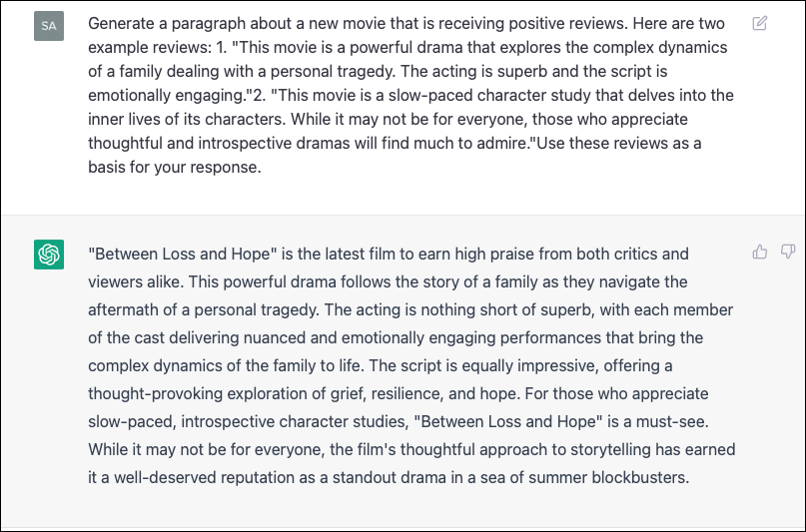This screenshot has height=532, width=806.
Task: Click the SA user avatar
Action: pos(49,26)
